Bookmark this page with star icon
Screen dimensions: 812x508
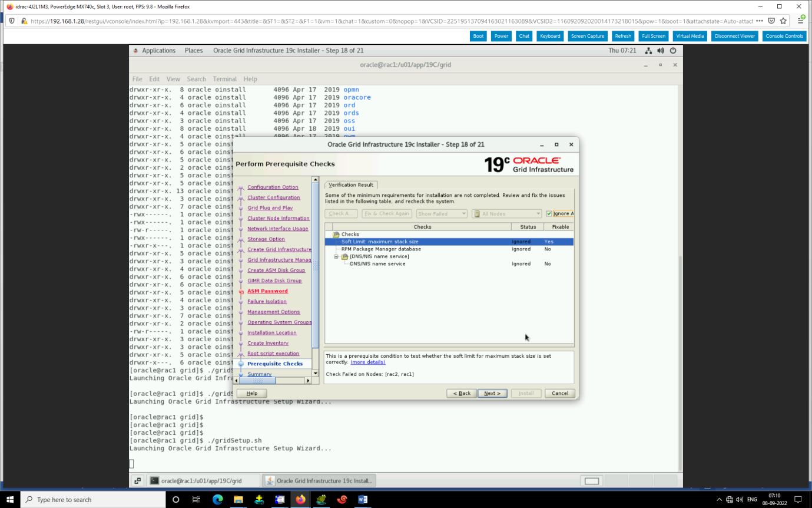click(x=783, y=21)
